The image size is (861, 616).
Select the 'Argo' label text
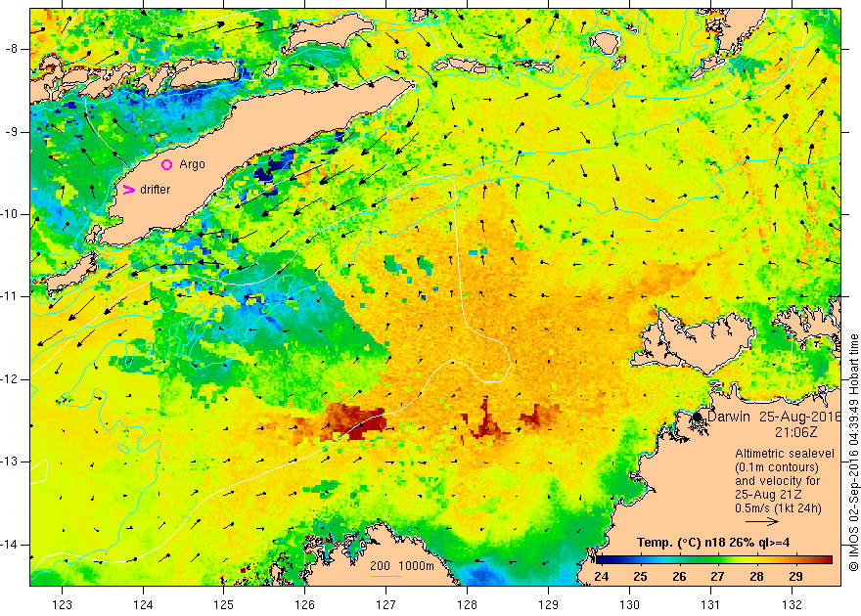click(192, 164)
